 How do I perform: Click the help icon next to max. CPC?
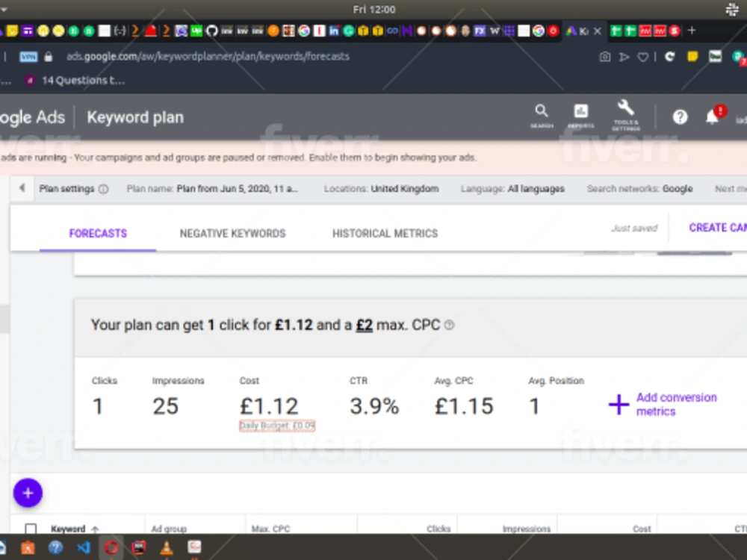click(449, 325)
